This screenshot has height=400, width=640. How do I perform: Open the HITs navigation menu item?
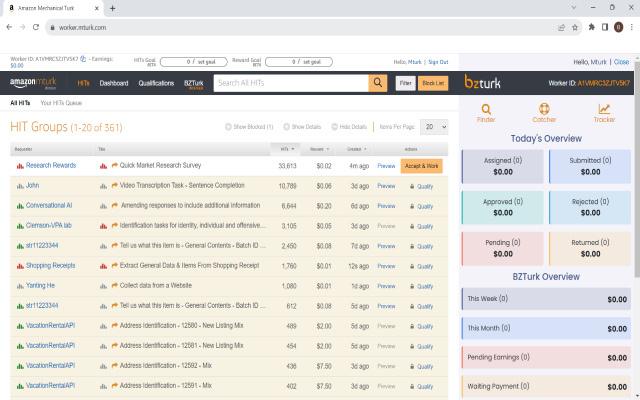point(83,83)
